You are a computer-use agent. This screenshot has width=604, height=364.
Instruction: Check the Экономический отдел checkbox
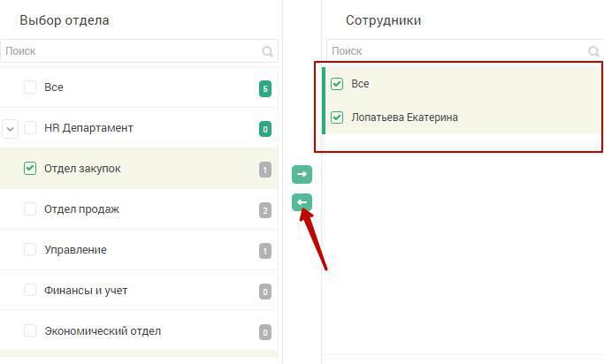point(30,330)
